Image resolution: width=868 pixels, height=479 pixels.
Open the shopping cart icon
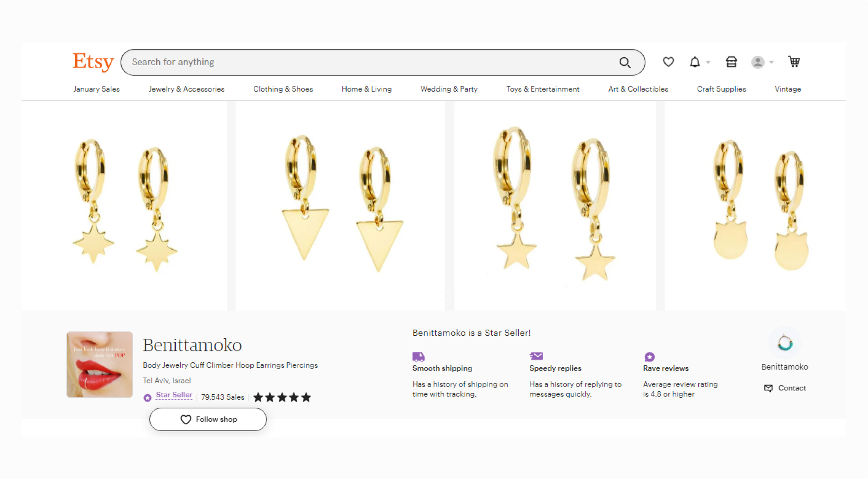(794, 62)
